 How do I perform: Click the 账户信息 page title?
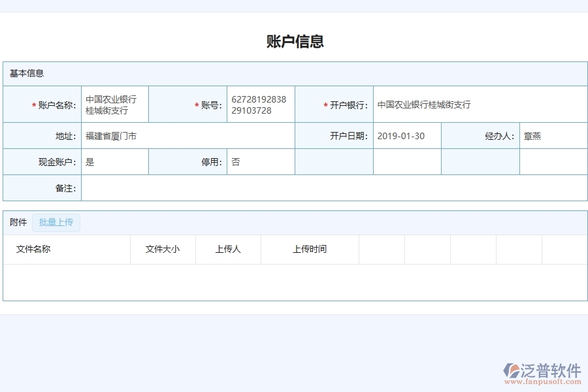click(294, 41)
